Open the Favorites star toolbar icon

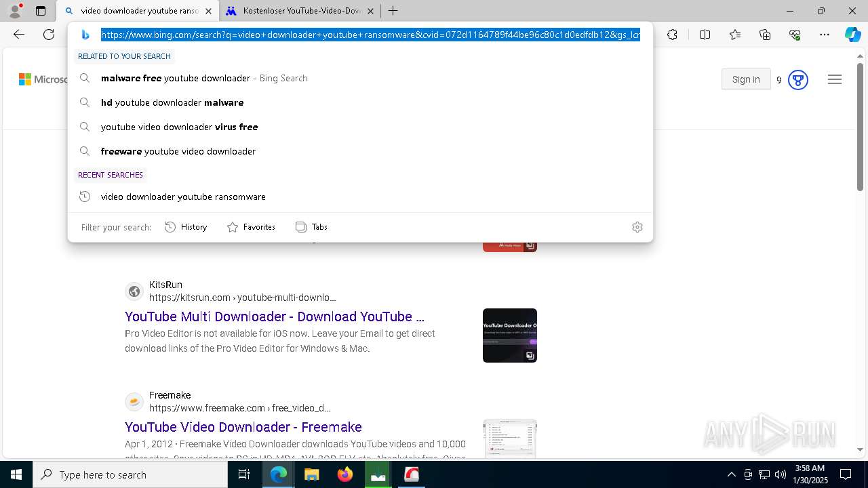click(735, 35)
